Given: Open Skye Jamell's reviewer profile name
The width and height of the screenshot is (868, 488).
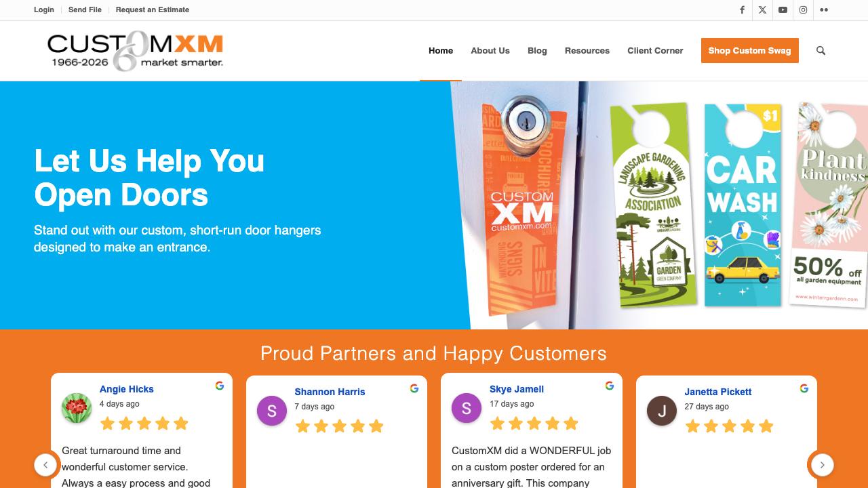Looking at the screenshot, I should tap(517, 389).
